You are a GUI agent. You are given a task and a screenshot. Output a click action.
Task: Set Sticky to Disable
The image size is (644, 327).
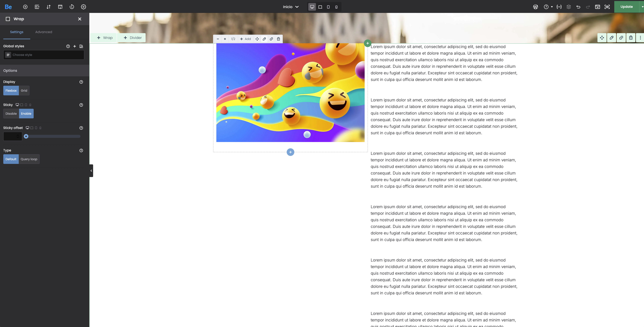tap(11, 114)
